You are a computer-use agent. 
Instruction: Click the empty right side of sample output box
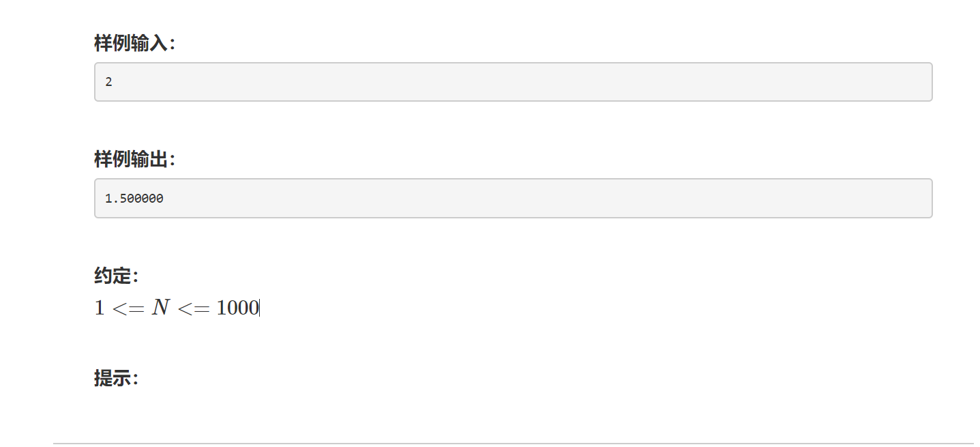tap(682, 198)
